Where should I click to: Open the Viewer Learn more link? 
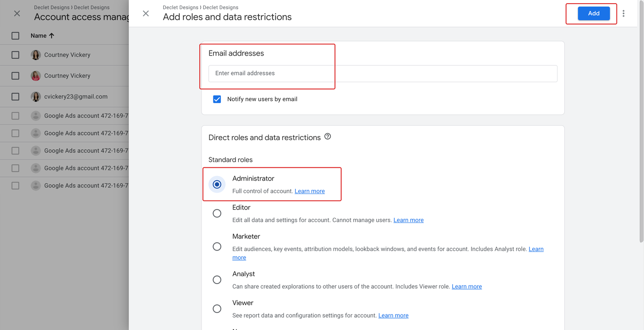393,316
